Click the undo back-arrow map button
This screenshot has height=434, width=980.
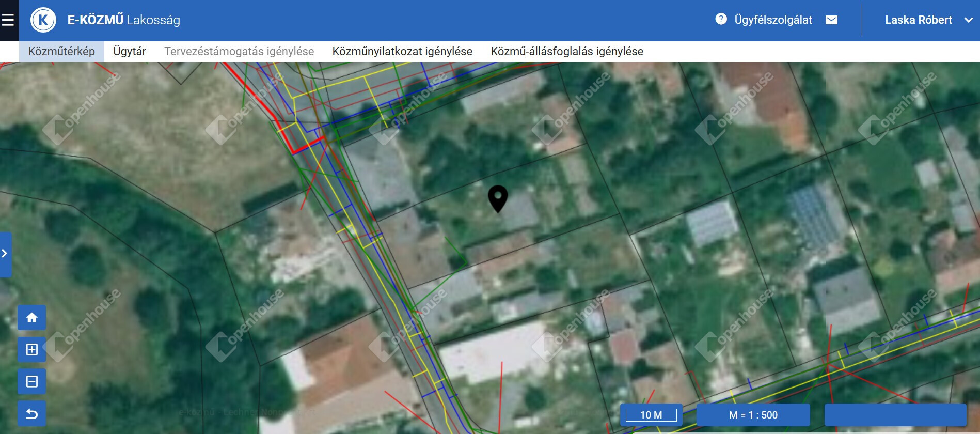point(32,414)
